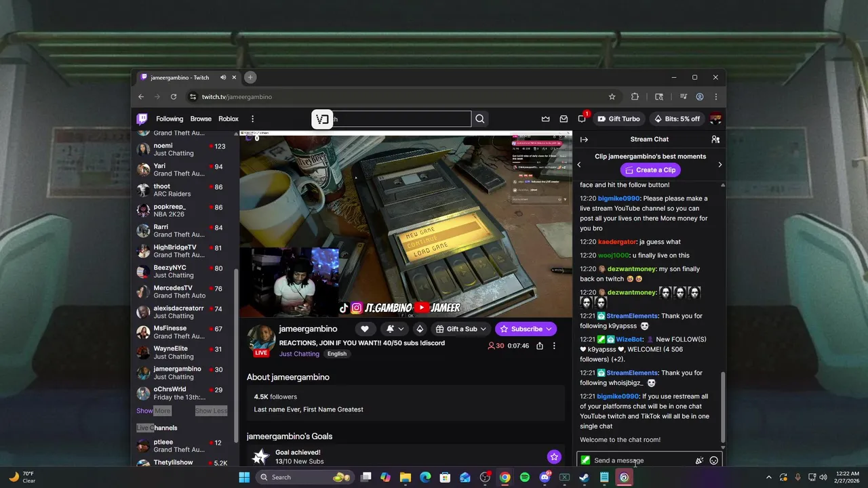Open Spotify from the taskbar
The width and height of the screenshot is (868, 488).
coord(525,477)
